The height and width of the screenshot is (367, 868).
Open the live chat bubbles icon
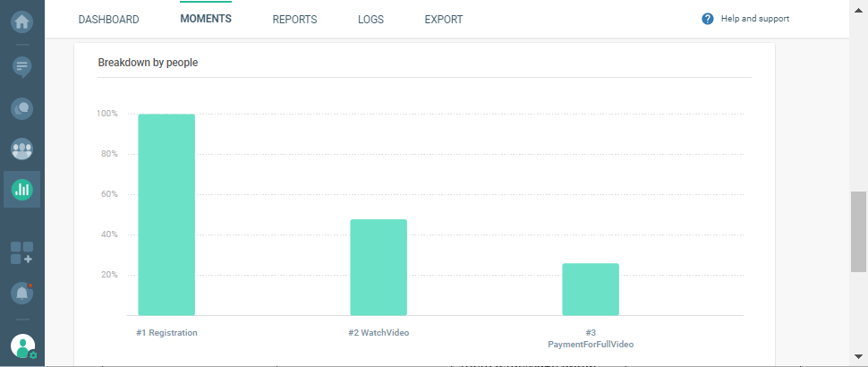[x=21, y=108]
